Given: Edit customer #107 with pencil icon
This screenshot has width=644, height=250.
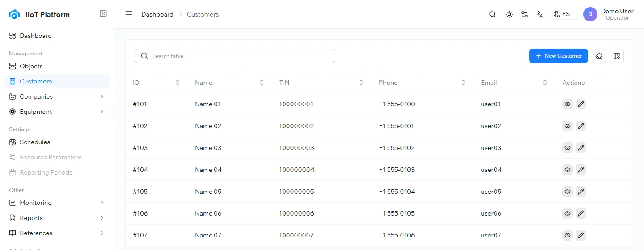Looking at the screenshot, I should pos(581,235).
